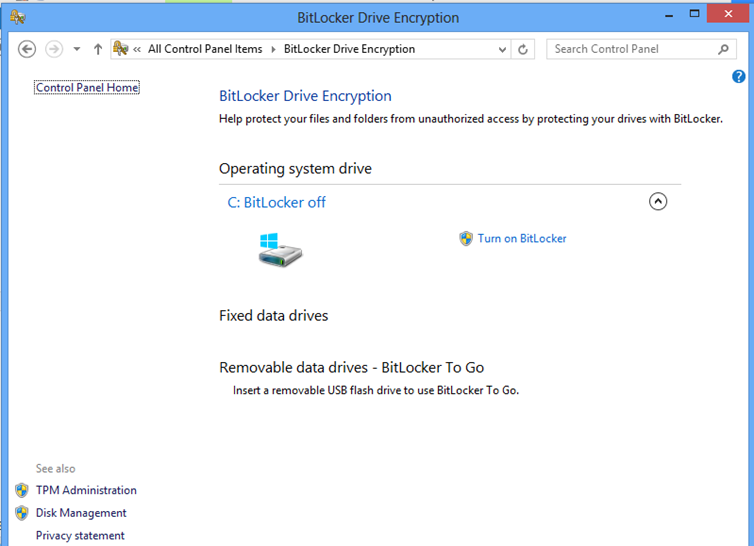Click the BitLocker Drive Encryption page title

coord(305,96)
